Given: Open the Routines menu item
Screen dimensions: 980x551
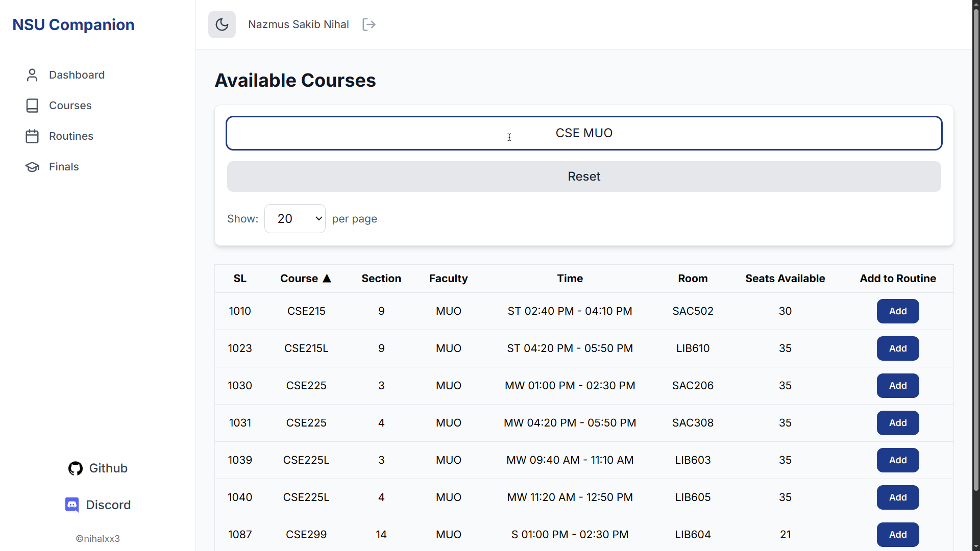Looking at the screenshot, I should 71,136.
